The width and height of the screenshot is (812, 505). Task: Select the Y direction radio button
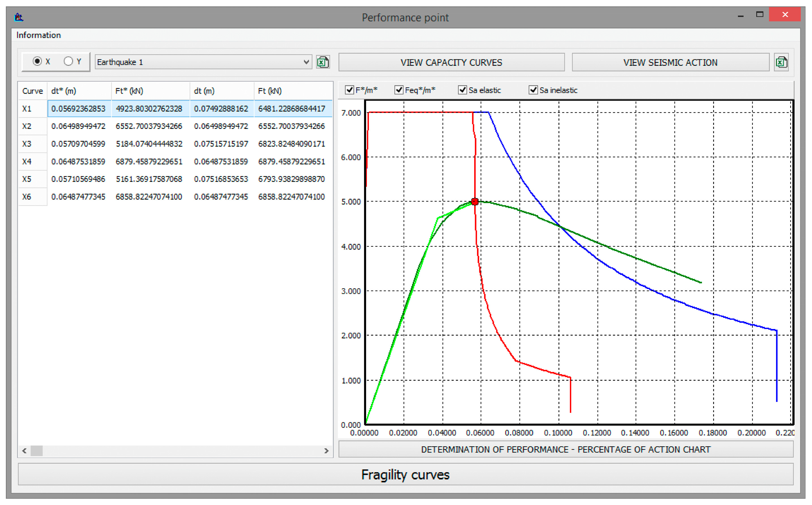(x=69, y=61)
